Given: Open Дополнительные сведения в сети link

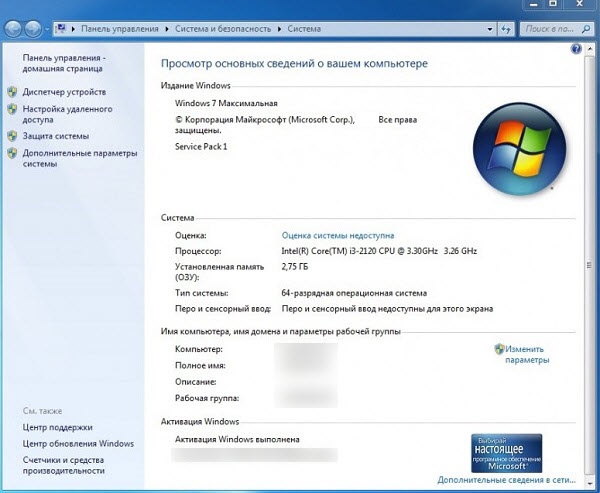Looking at the screenshot, I should coord(507,480).
